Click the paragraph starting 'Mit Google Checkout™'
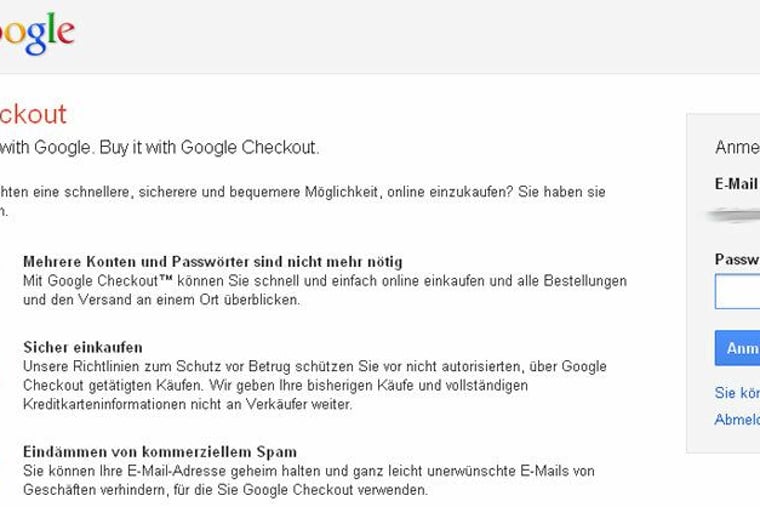This screenshot has width=760, height=507. [324, 290]
